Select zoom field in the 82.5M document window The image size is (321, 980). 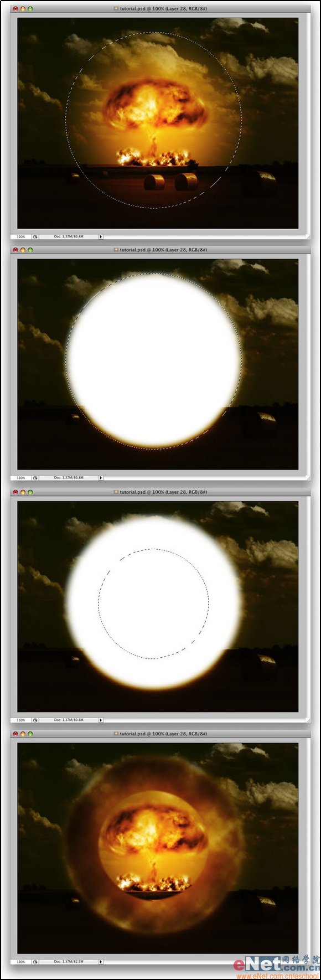coord(21,962)
